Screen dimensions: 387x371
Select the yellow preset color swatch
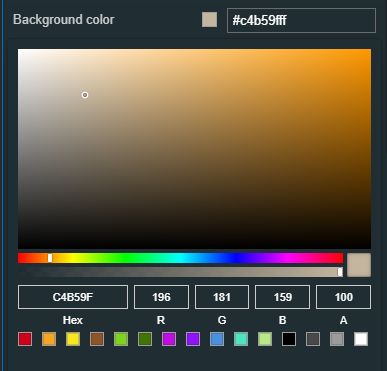click(x=73, y=339)
